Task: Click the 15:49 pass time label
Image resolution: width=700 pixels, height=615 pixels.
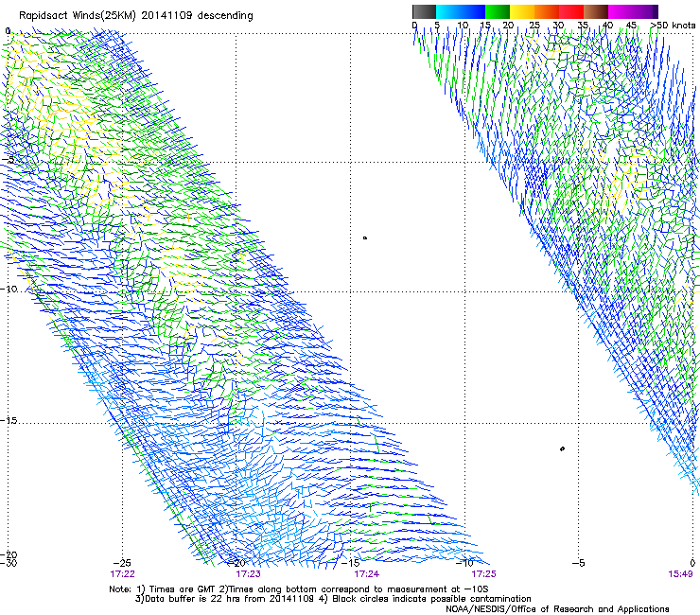Action: [680, 574]
